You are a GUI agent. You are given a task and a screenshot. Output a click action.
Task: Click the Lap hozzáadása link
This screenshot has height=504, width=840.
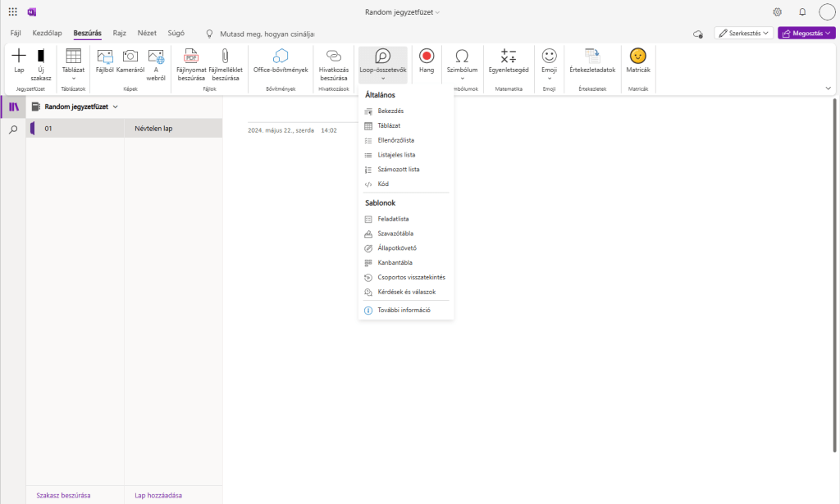pyautogui.click(x=158, y=495)
